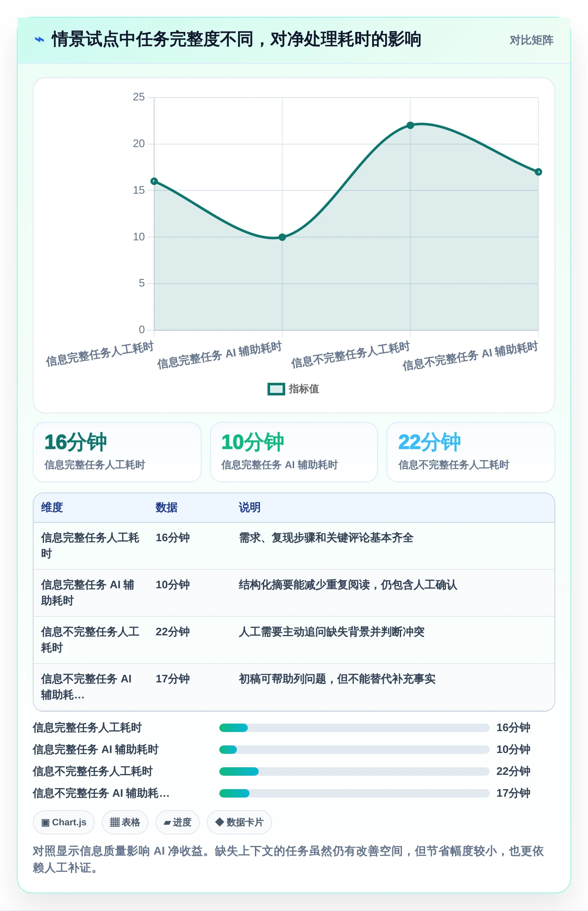
Task: Click the progress bar showing 10分钟
Action: point(354,750)
